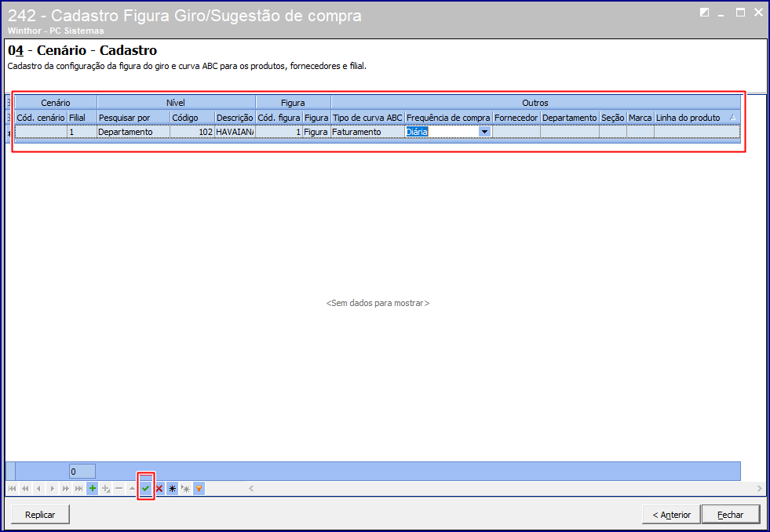The height and width of the screenshot is (532, 770).
Task: Click the Nível band header
Action: [176, 103]
